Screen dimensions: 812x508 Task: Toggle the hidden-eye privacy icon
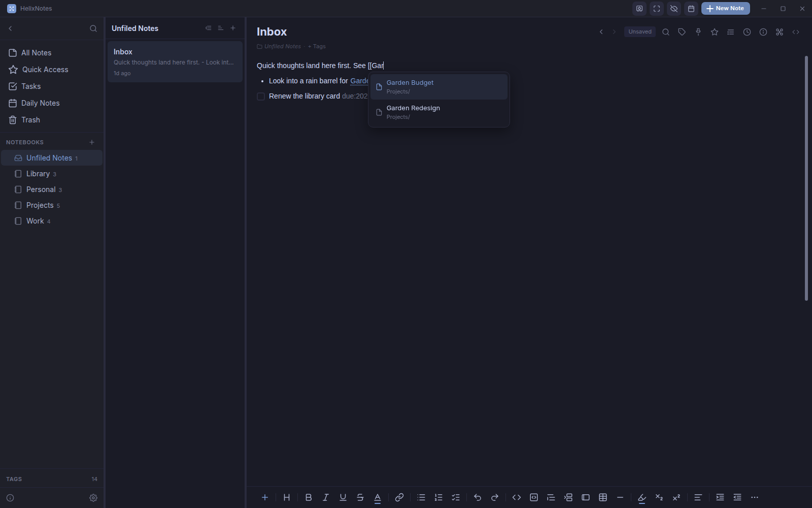pos(674,9)
